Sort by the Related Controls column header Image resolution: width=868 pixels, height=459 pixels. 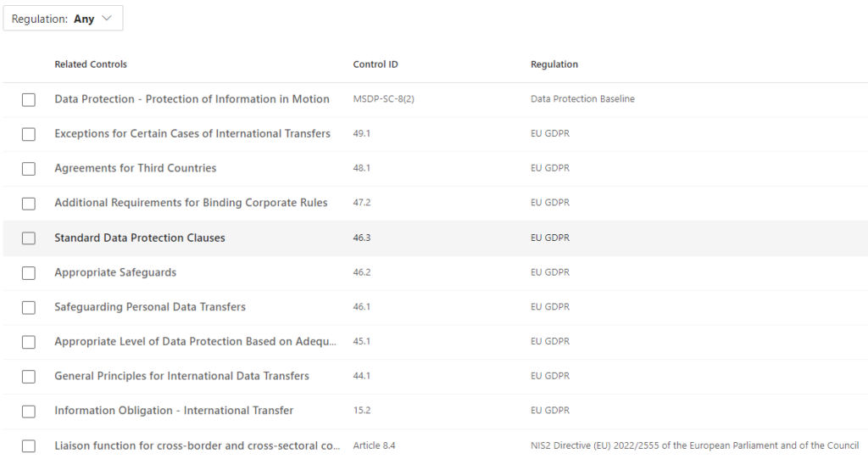coord(91,64)
